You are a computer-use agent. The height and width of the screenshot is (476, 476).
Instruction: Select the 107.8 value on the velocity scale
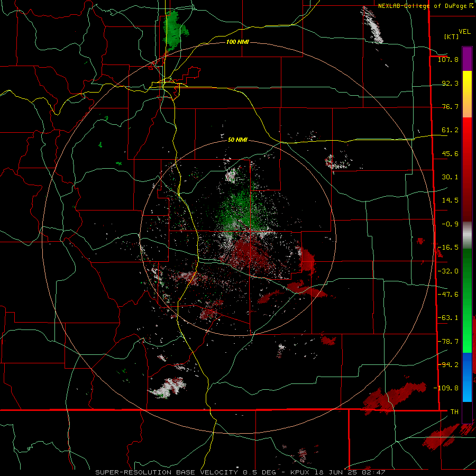(448, 59)
